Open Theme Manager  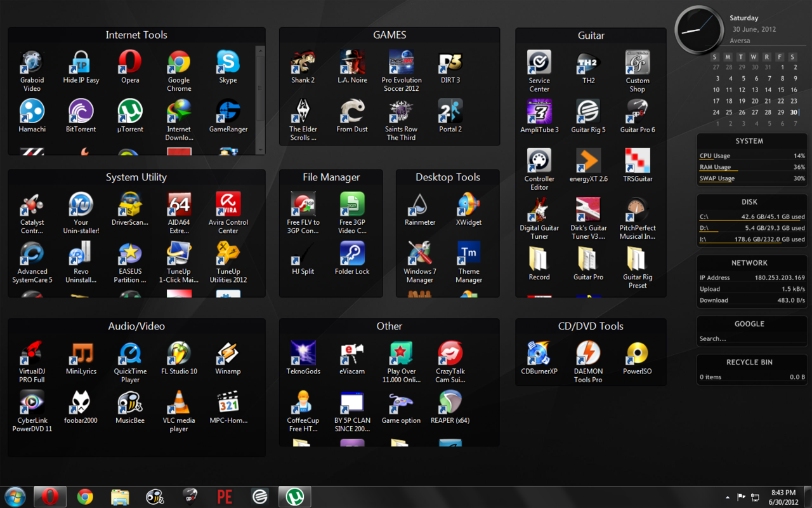[x=469, y=262]
